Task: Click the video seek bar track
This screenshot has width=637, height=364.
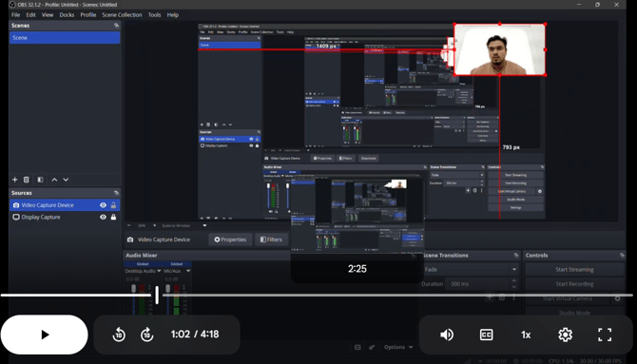Action: pyautogui.click(x=317, y=296)
